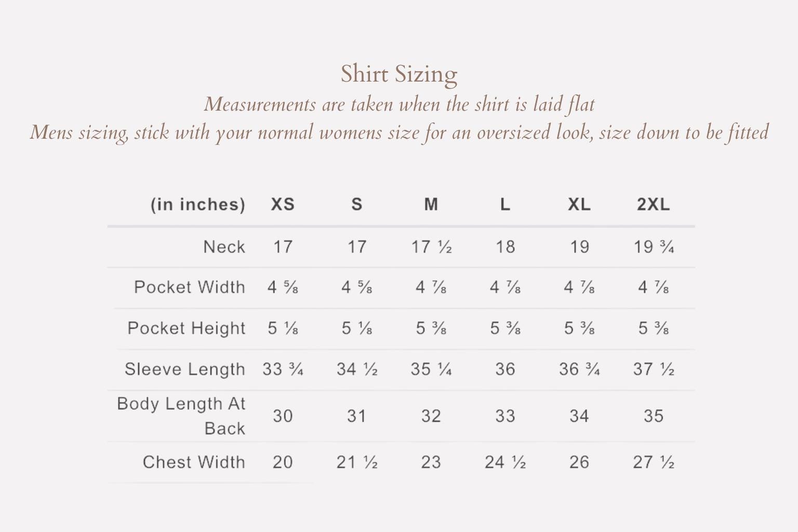798x532 pixels.
Task: Select the Sleeve Length row label
Action: (x=185, y=369)
